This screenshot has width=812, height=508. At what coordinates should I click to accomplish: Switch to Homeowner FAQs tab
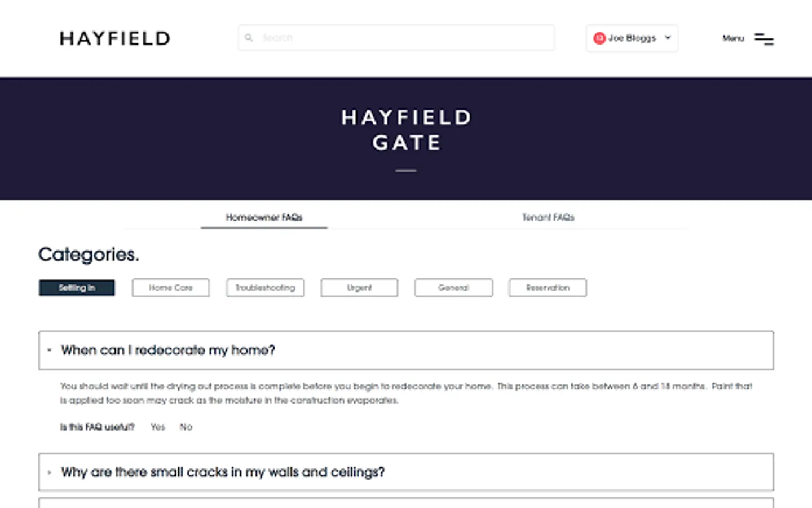pyautogui.click(x=264, y=217)
